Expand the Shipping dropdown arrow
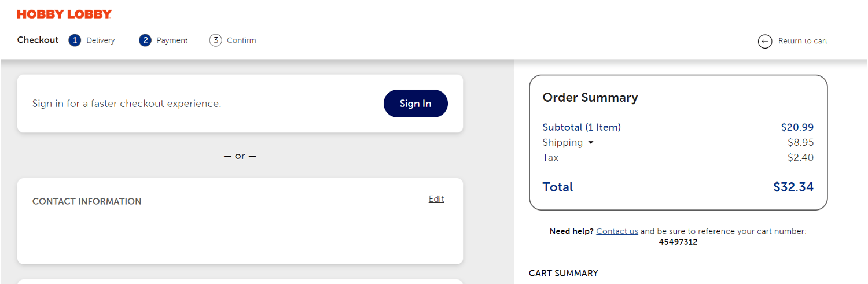Viewport: 868px width, 284px height. pyautogui.click(x=591, y=143)
